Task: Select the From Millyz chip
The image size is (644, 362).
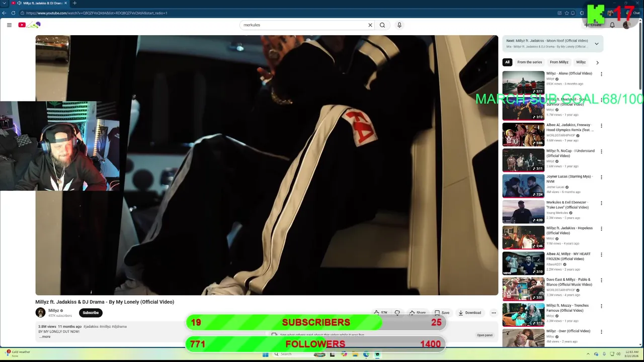Action: click(559, 62)
